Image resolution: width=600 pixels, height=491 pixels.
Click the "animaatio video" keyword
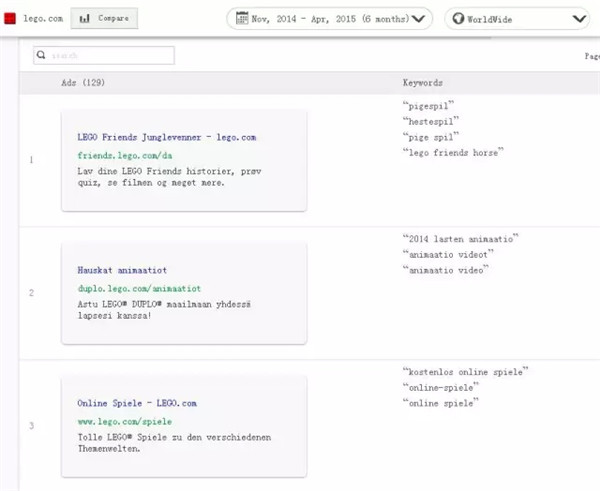[446, 270]
